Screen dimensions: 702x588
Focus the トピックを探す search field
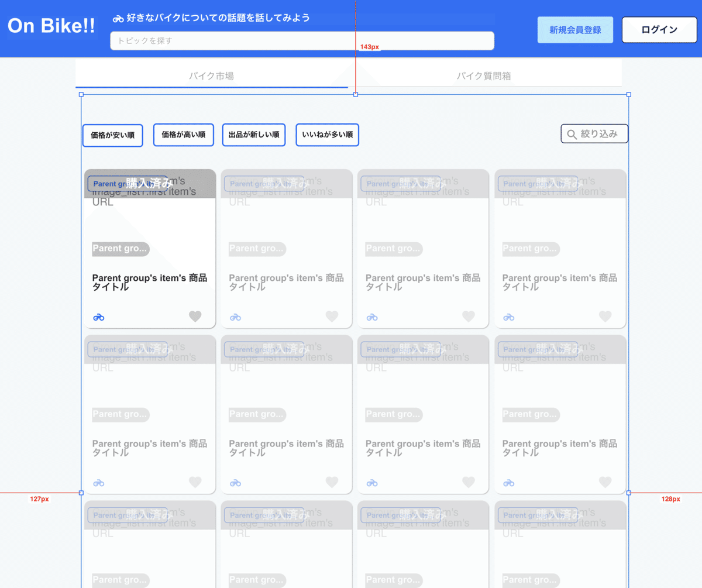point(302,41)
